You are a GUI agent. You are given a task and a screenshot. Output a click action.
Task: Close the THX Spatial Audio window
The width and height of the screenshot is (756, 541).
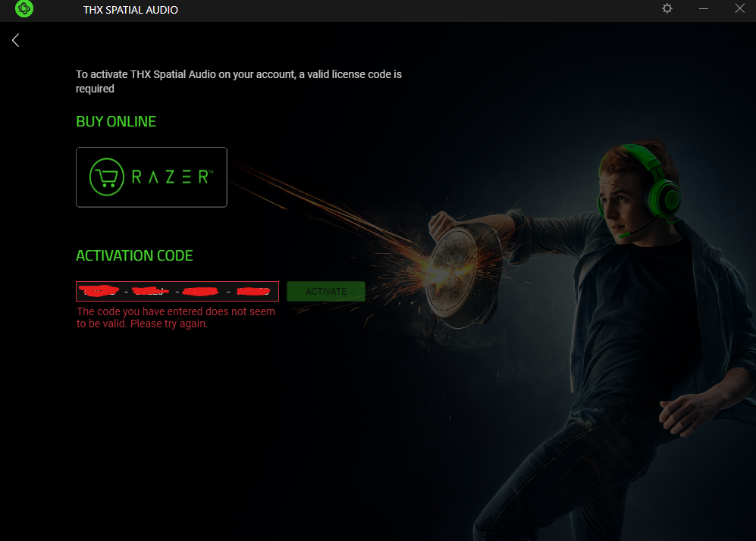pyautogui.click(x=739, y=8)
